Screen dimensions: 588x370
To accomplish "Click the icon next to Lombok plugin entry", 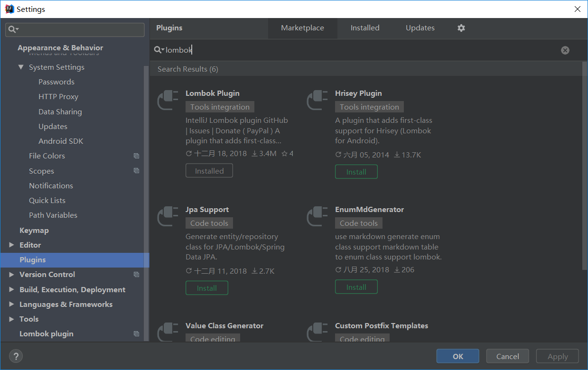I will 136,333.
